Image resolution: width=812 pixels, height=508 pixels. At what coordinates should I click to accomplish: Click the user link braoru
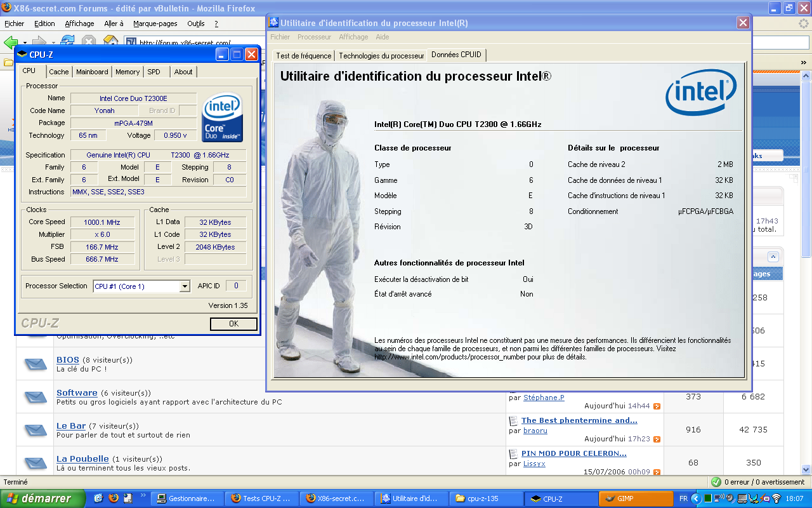point(535,431)
